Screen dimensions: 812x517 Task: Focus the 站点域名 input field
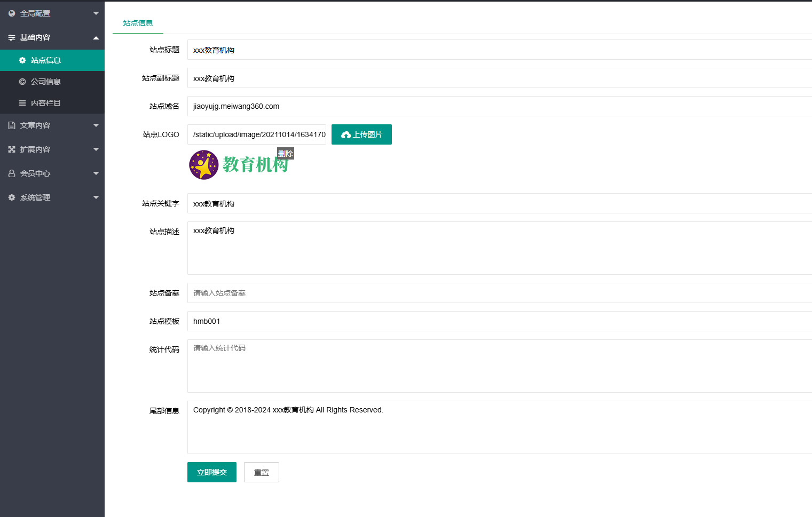click(500, 106)
